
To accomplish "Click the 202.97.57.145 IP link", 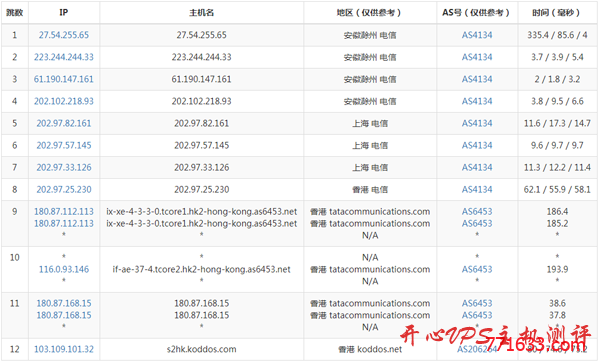I will [x=64, y=145].
